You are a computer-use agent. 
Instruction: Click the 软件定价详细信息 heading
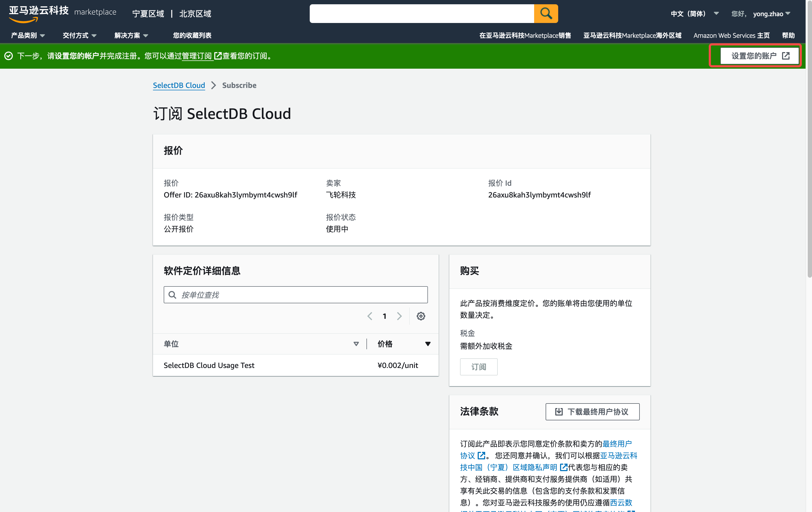point(202,271)
